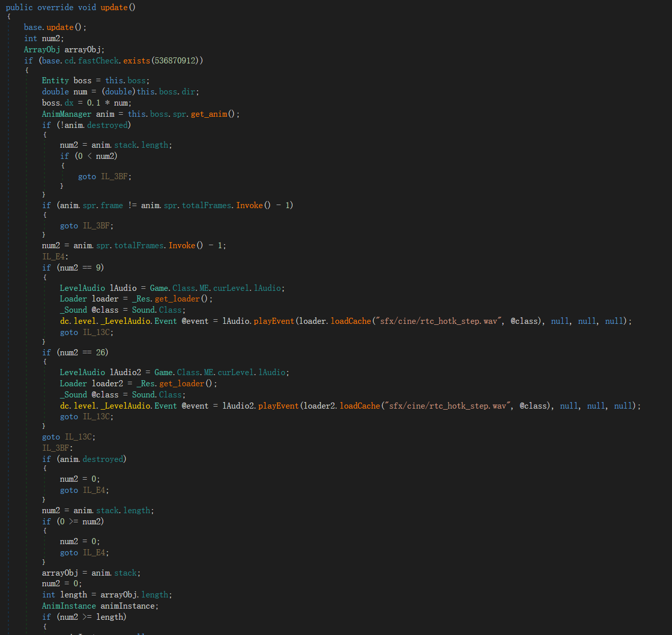
Task: Select the 'fastCheck' identifier
Action: 99,61
